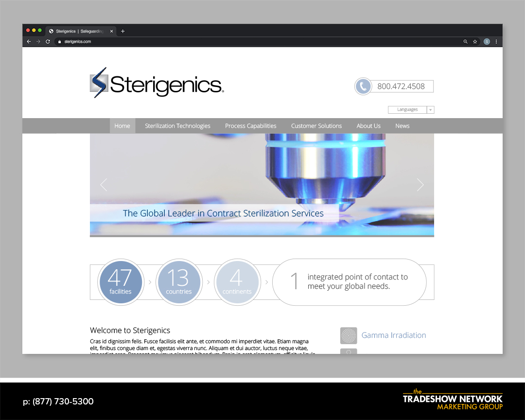
Task: Open Sterilization Technologies menu
Action: point(177,126)
